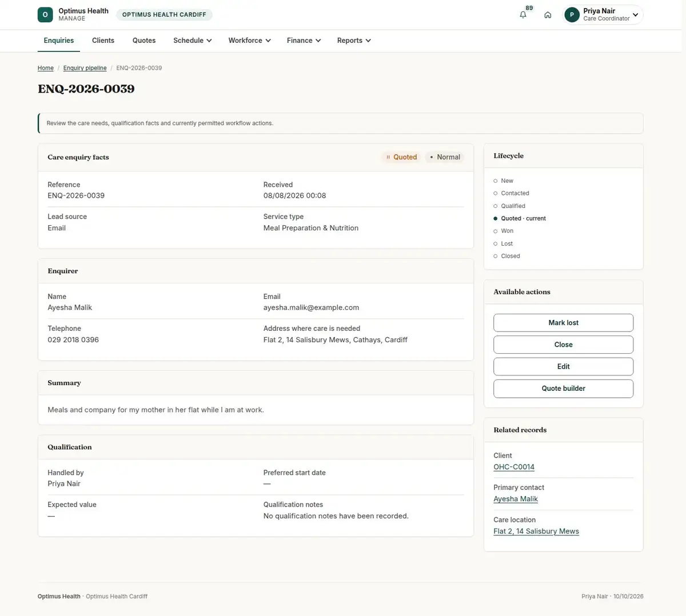Open the notifications bell icon
This screenshot has height=616, width=686.
523,15
